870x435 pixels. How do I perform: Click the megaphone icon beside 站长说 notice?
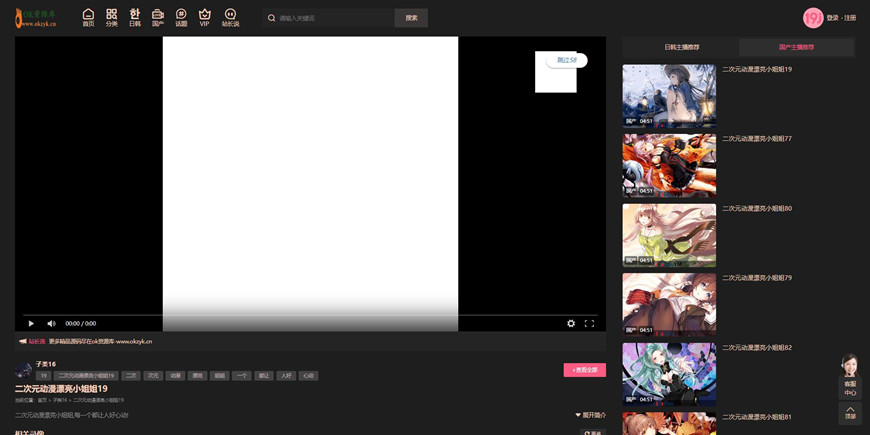[23, 341]
